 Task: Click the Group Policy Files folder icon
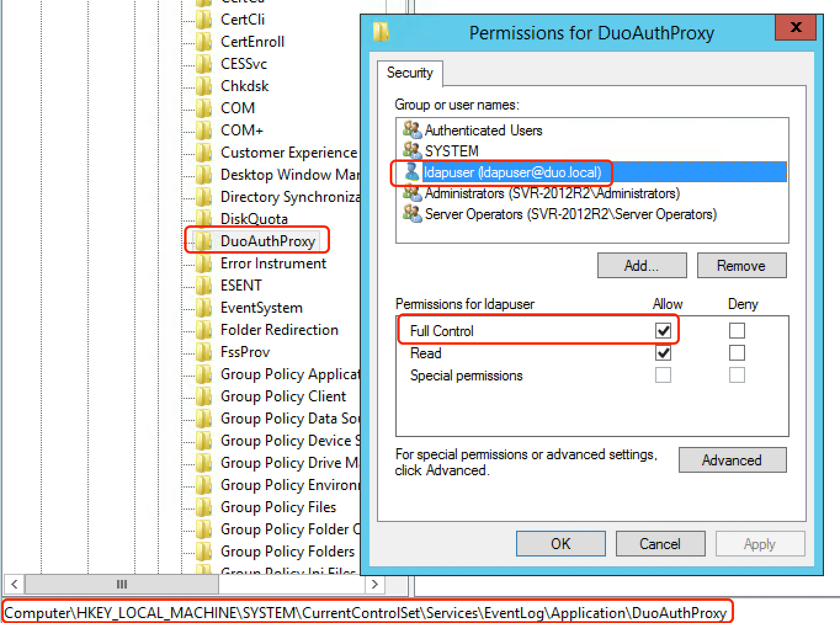click(204, 507)
